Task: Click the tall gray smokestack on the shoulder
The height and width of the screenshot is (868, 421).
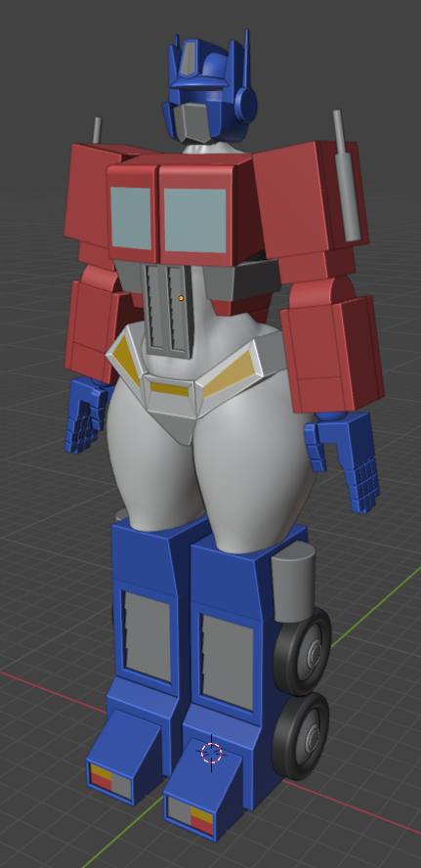Action: [x=347, y=176]
